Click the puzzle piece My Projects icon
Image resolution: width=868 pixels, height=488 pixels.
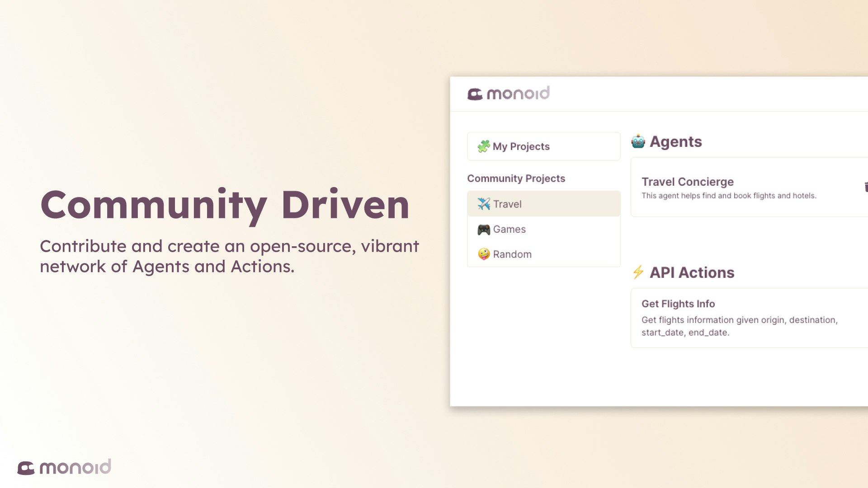tap(483, 146)
